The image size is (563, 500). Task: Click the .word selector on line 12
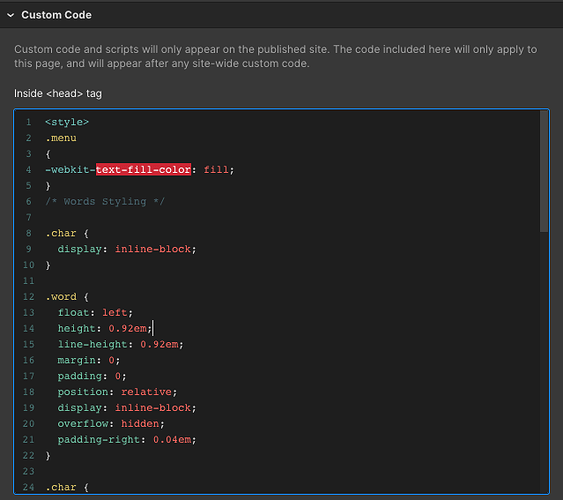(x=61, y=296)
